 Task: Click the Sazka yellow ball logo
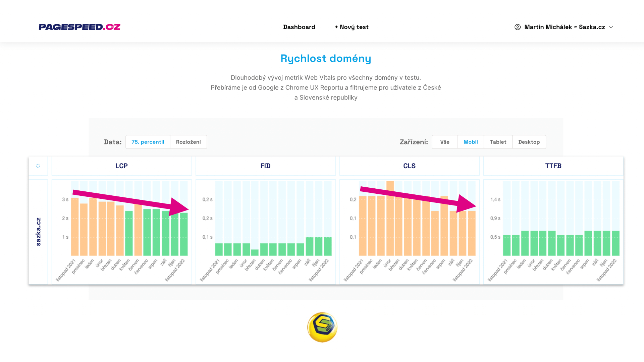coord(322,327)
